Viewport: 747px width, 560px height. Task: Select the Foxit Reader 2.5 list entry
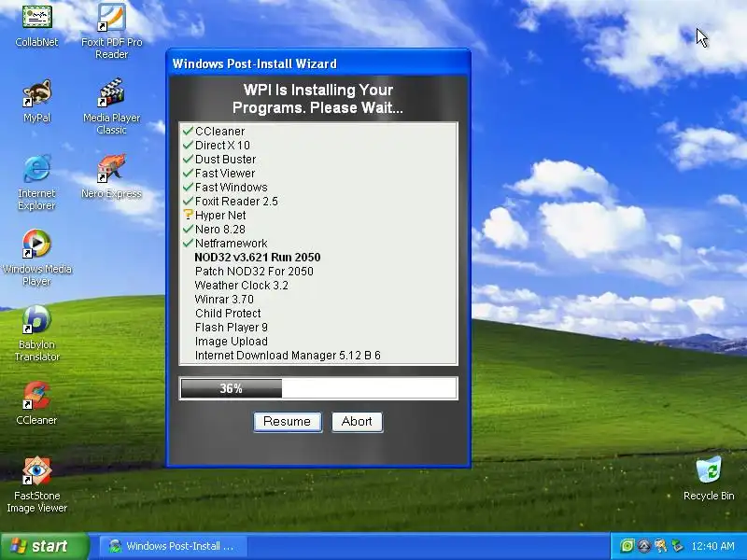(236, 201)
